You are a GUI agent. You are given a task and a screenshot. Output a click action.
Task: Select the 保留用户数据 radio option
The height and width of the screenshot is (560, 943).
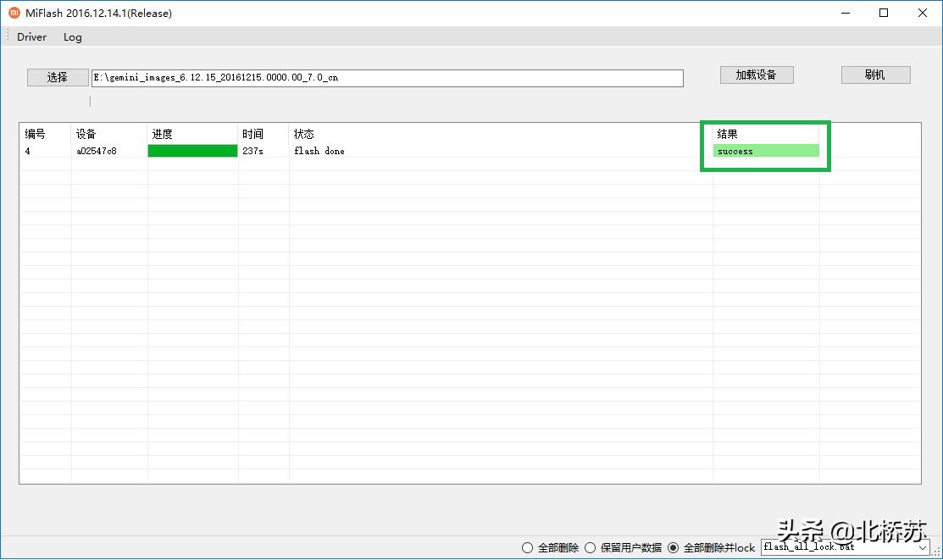589,547
